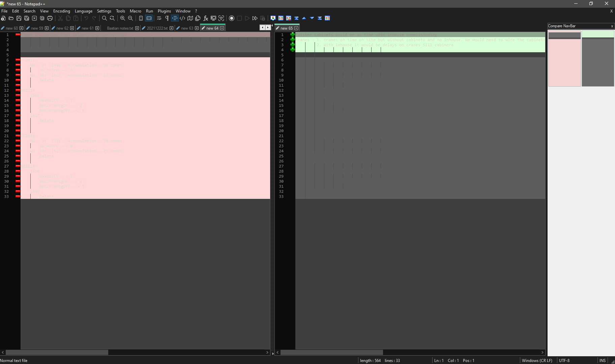Close the Compare NavBar panel
Screen dimensions: 615x364
[612, 26]
